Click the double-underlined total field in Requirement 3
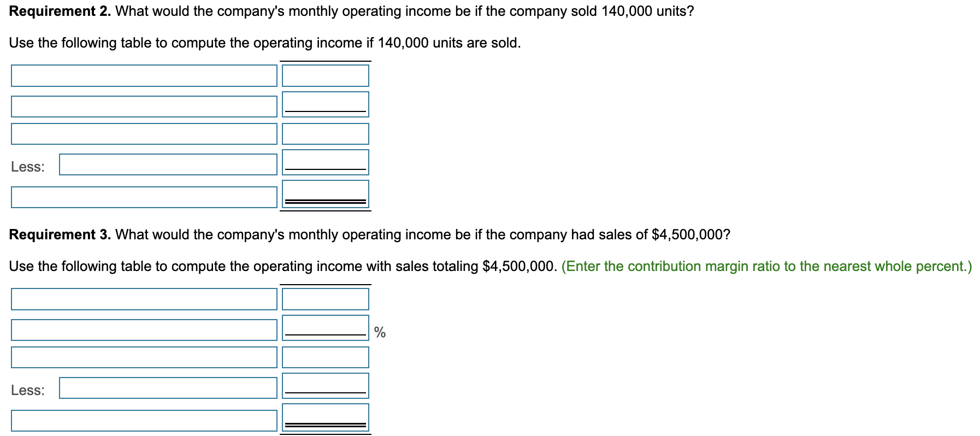The image size is (980, 436). [x=325, y=416]
